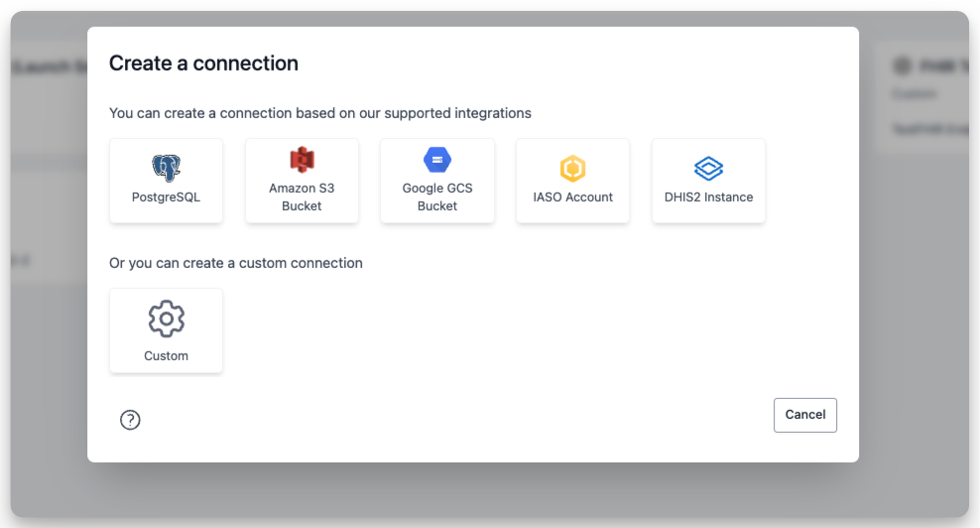Screen dimensions: 980x528
Task: Open help via the question mark icon
Action: pos(130,420)
